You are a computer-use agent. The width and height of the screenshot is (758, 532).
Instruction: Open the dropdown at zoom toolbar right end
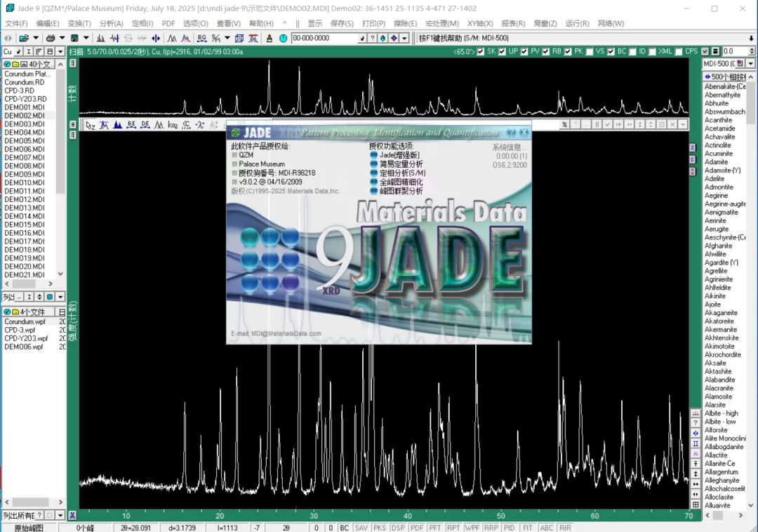click(683, 125)
